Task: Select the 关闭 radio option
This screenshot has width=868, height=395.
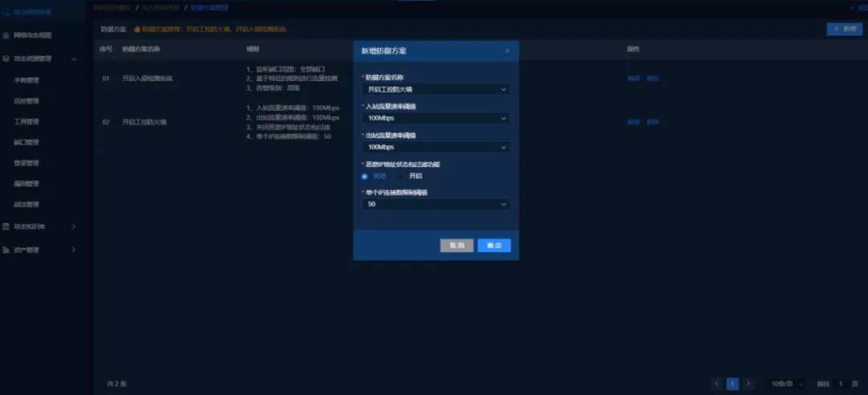Action: tap(365, 176)
